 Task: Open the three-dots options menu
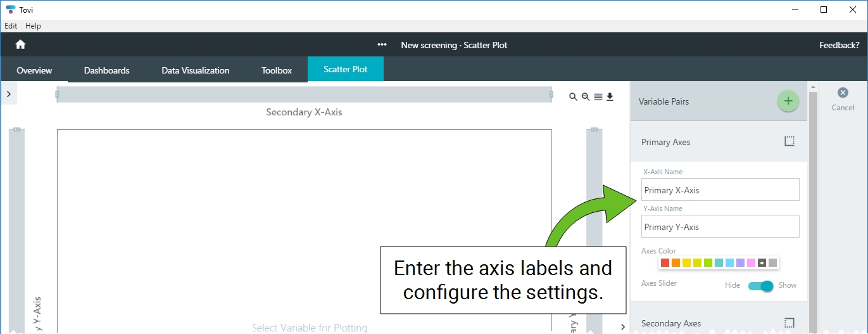(x=382, y=45)
